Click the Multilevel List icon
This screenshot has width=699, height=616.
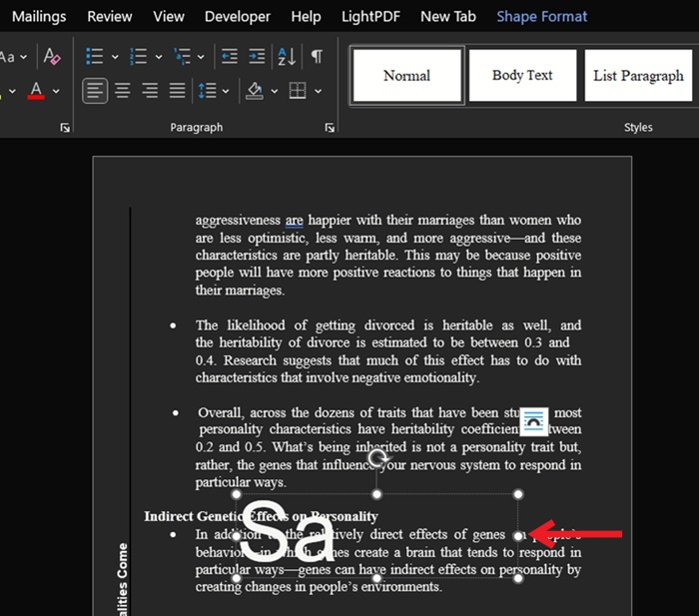coord(182,57)
